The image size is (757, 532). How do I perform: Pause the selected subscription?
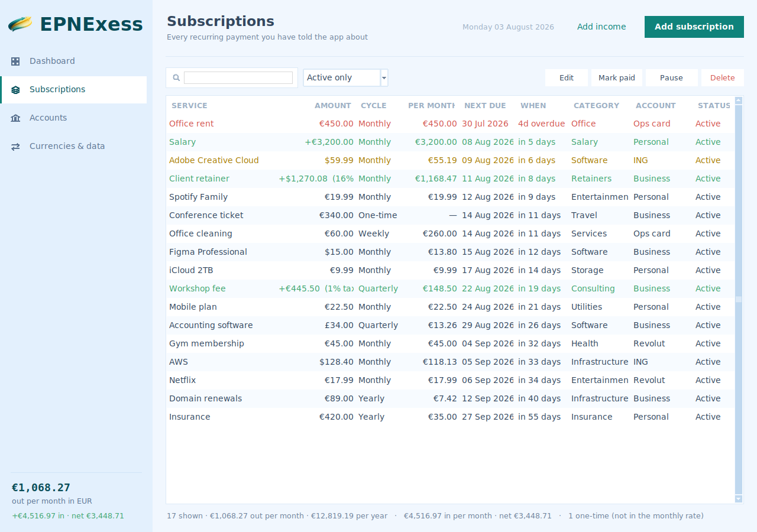click(671, 77)
